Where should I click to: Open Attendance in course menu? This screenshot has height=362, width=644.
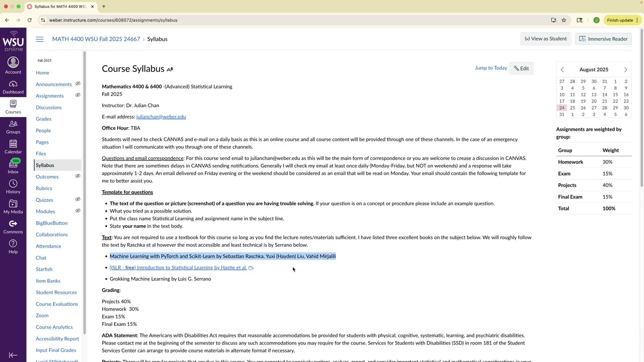click(48, 246)
